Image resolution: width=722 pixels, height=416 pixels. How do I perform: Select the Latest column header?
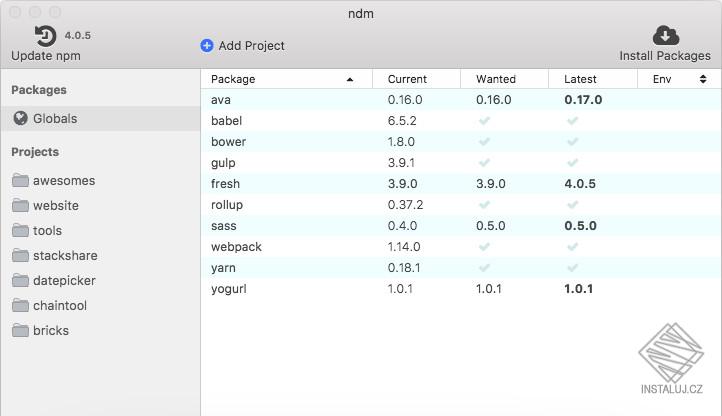click(580, 79)
